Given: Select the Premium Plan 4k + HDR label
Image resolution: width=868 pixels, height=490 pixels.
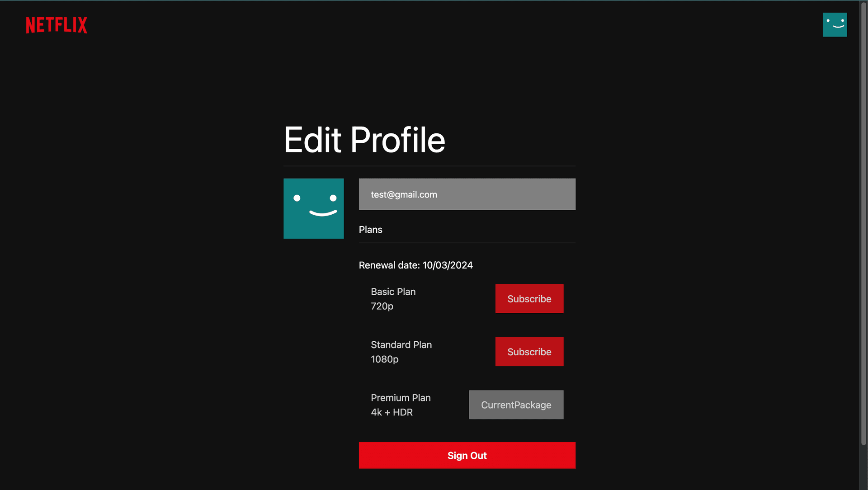Looking at the screenshot, I should (401, 405).
